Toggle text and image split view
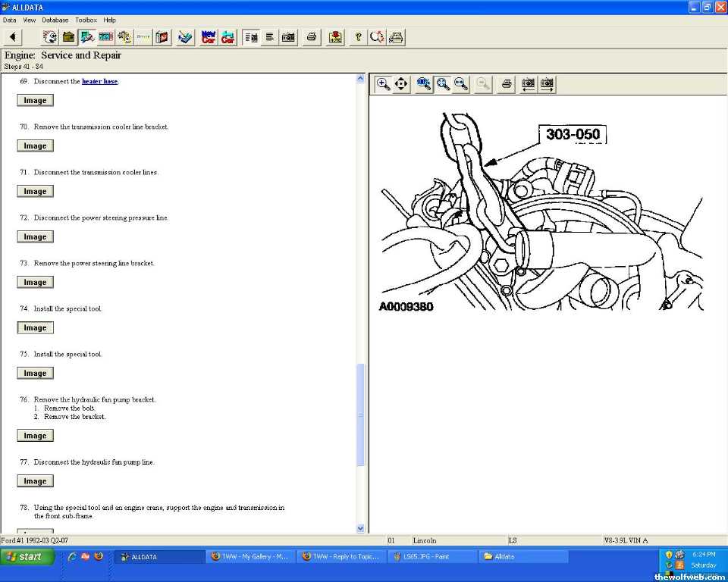The height and width of the screenshot is (582, 728). coord(250,36)
